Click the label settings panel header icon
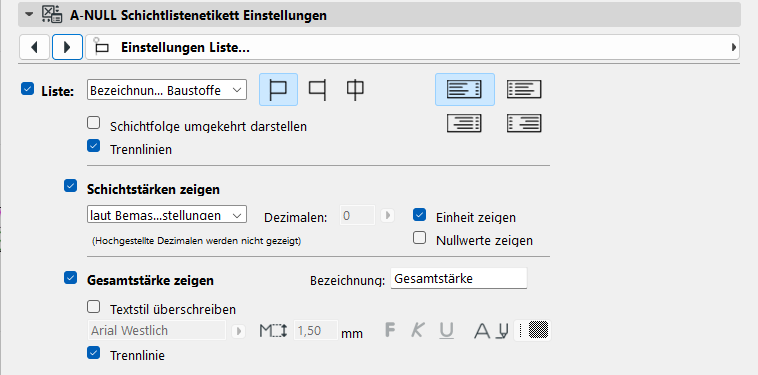This screenshot has height=375, width=758. click(x=52, y=14)
